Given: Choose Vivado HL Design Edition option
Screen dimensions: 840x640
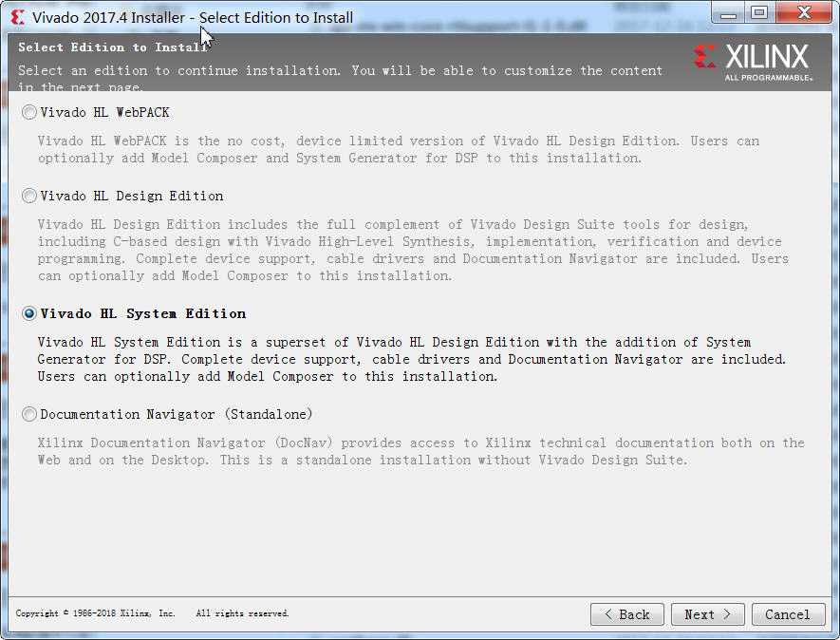Looking at the screenshot, I should [x=29, y=196].
